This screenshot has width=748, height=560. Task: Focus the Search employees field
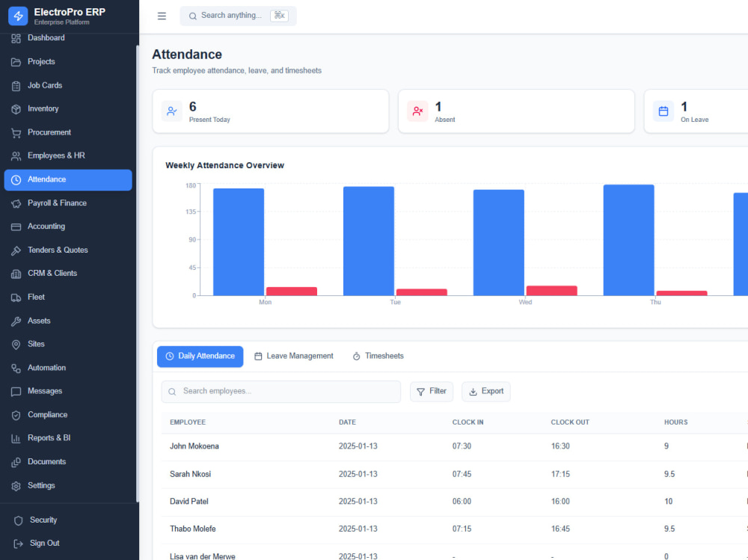(281, 392)
